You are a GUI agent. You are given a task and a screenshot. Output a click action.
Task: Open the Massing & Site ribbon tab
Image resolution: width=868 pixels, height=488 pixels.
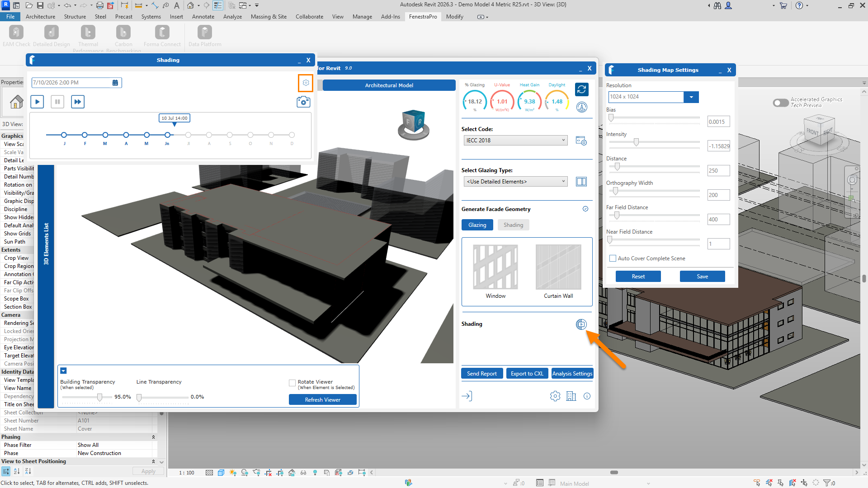click(x=269, y=17)
